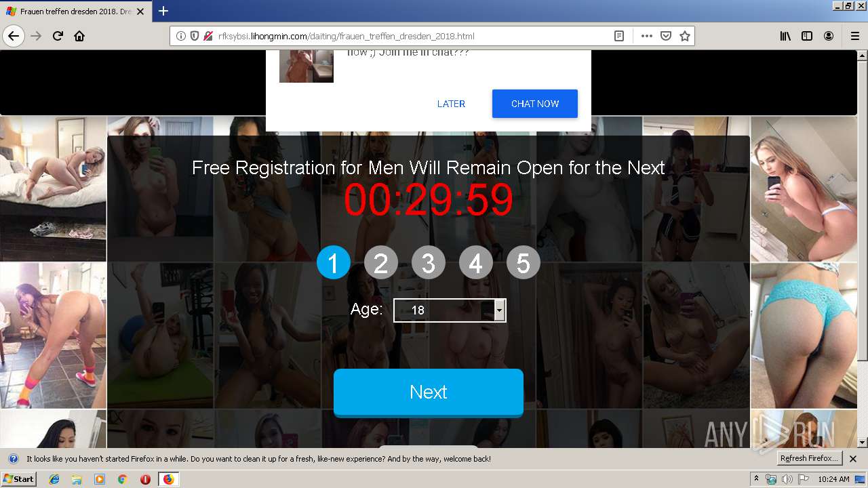Image resolution: width=868 pixels, height=488 pixels.
Task: Open network status tray icon
Action: point(771,479)
